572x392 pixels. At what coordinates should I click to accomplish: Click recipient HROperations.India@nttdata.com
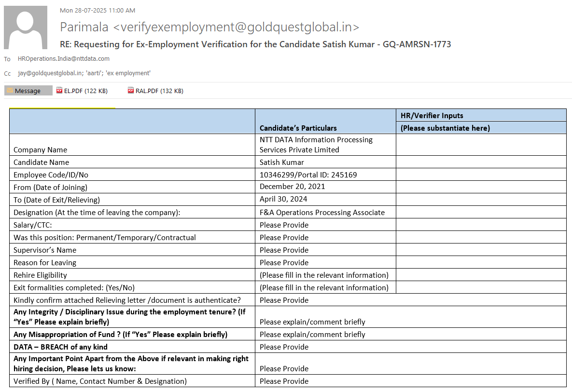tap(63, 59)
